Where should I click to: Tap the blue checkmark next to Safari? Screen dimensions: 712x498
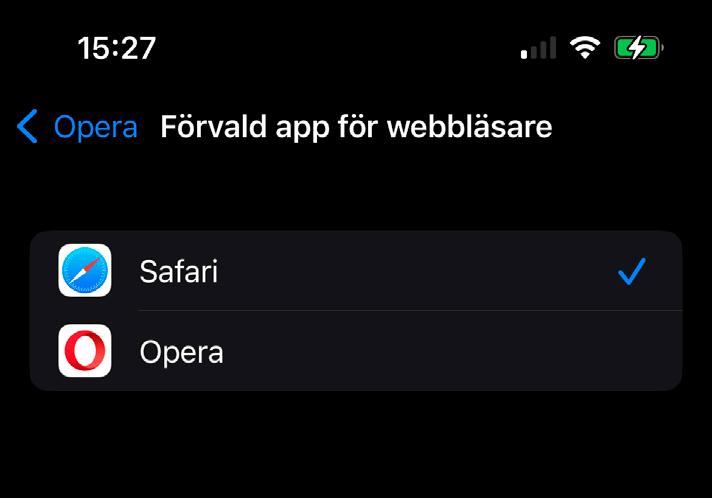632,271
